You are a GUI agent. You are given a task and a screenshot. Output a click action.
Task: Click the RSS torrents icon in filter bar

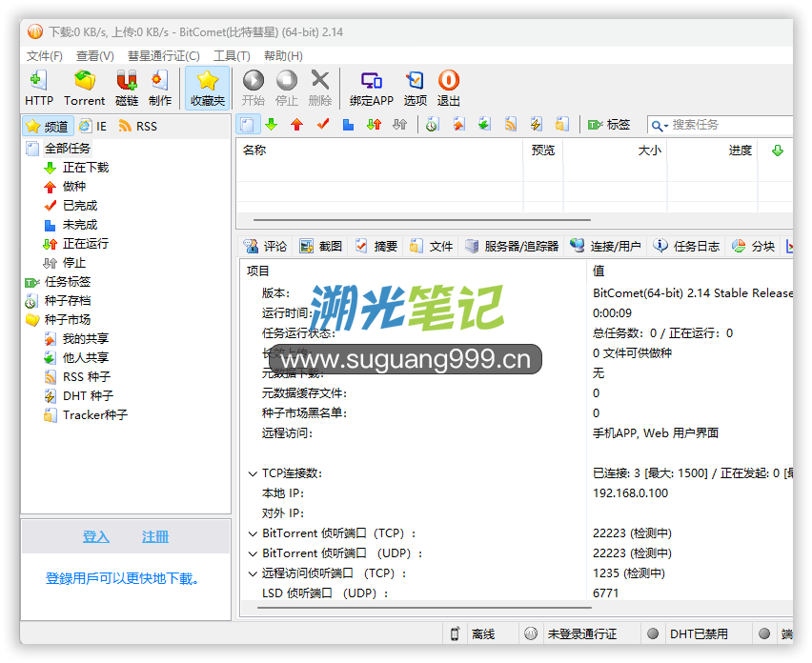511,124
